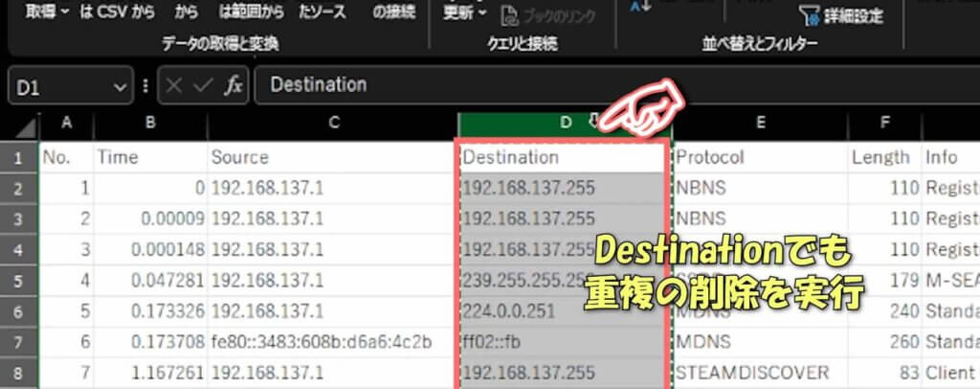Click the formula bar showing Destination
Viewport: 980px width, 389px height.
pyautogui.click(x=612, y=85)
